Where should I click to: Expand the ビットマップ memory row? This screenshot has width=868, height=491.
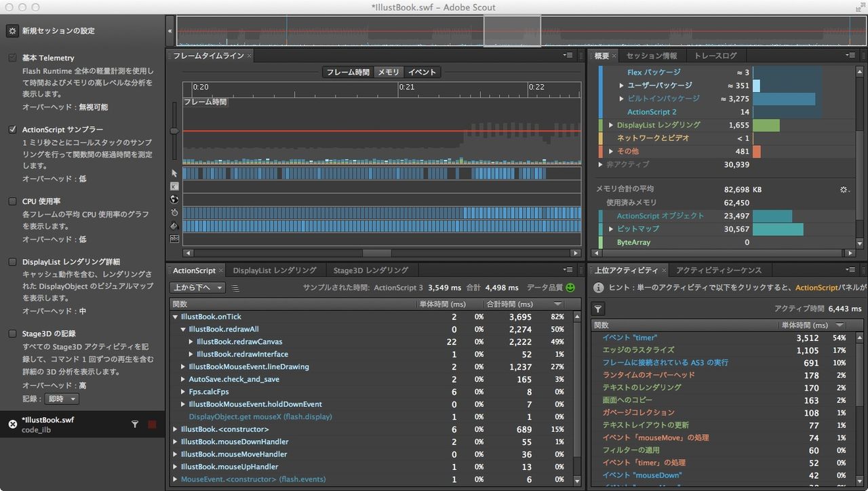coord(611,229)
